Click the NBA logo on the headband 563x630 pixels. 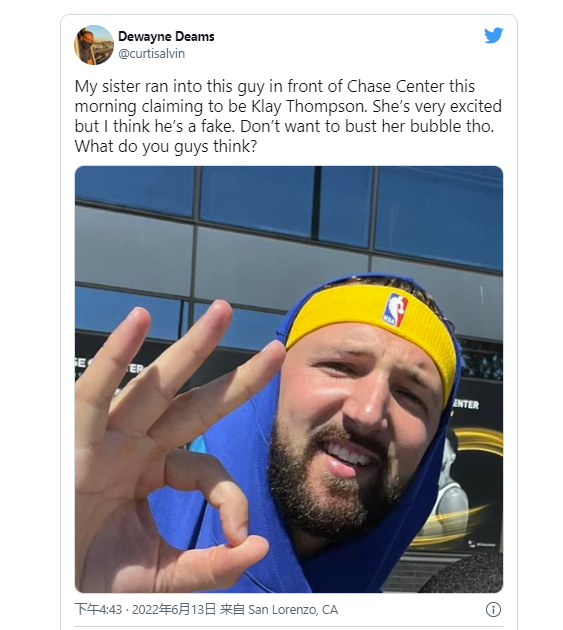394,309
